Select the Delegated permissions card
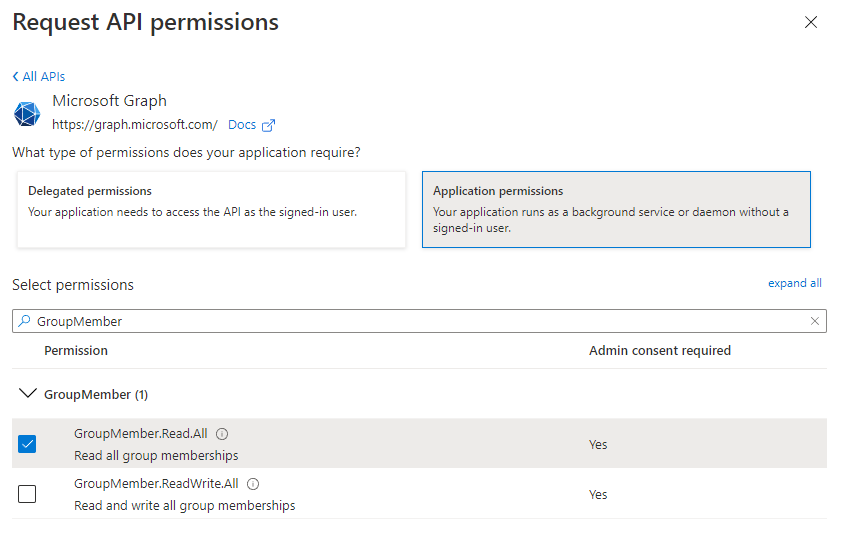The height and width of the screenshot is (549, 843). click(x=211, y=210)
